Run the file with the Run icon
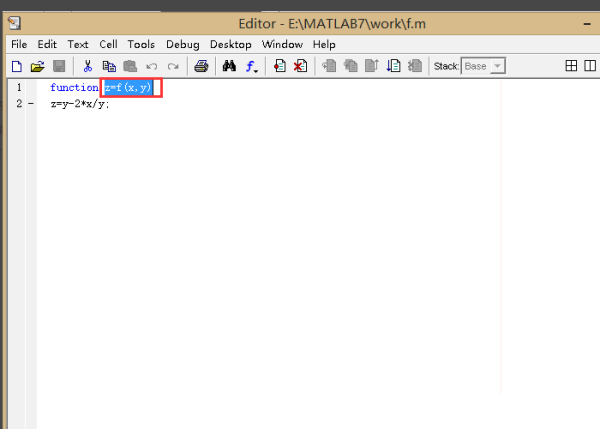 coord(393,66)
